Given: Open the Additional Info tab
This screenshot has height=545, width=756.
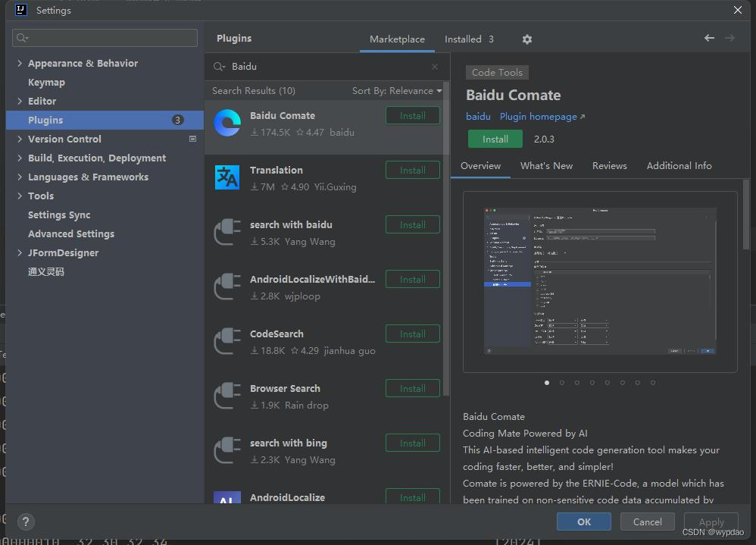Looking at the screenshot, I should (x=679, y=166).
